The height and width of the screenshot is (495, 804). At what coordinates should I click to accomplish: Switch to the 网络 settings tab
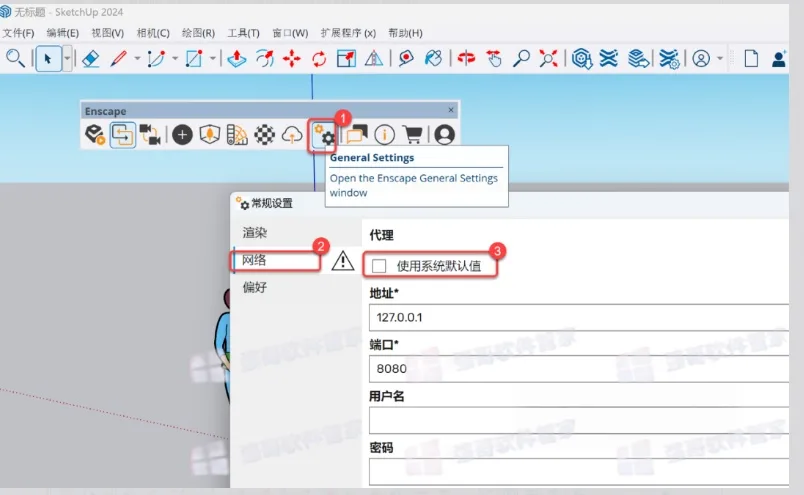coord(254,260)
